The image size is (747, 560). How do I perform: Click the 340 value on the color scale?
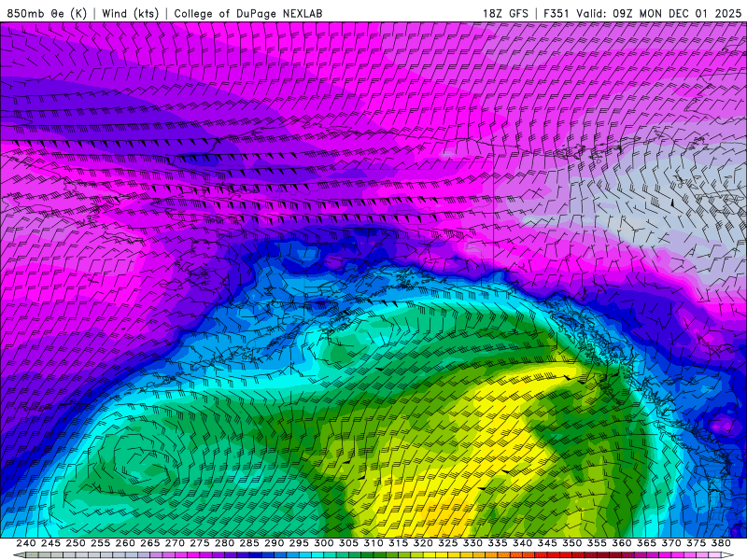click(523, 543)
